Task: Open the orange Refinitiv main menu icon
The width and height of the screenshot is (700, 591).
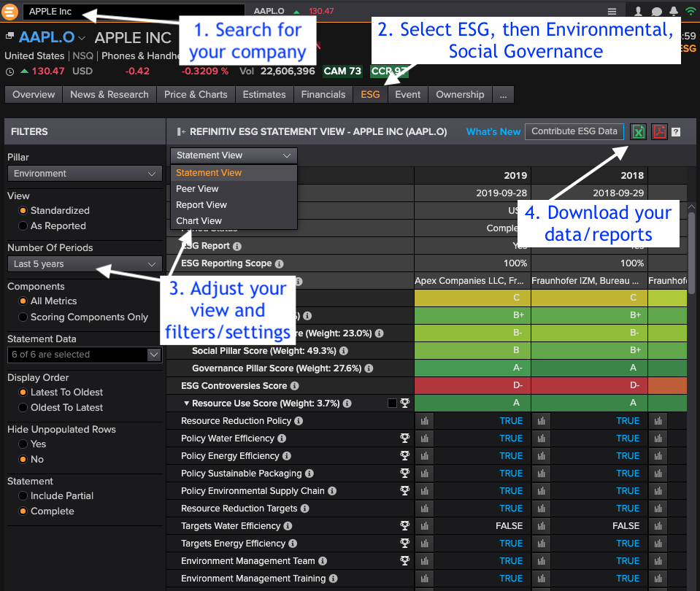Action: [9, 12]
